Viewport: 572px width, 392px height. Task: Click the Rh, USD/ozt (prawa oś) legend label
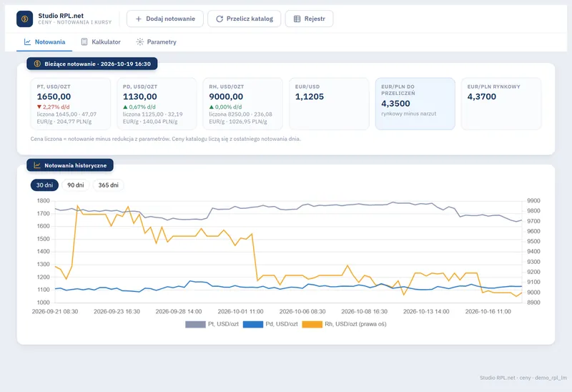point(355,324)
